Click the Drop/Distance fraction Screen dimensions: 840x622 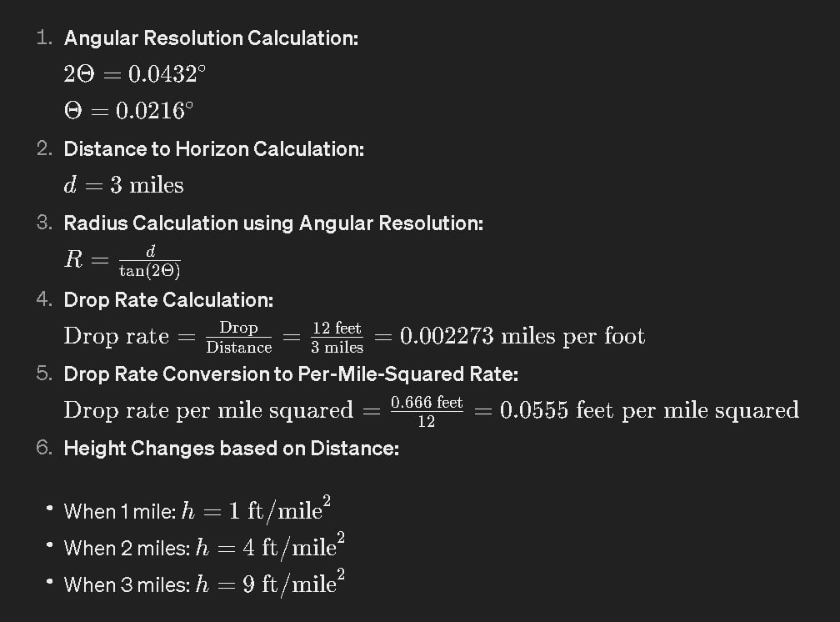[239, 338]
